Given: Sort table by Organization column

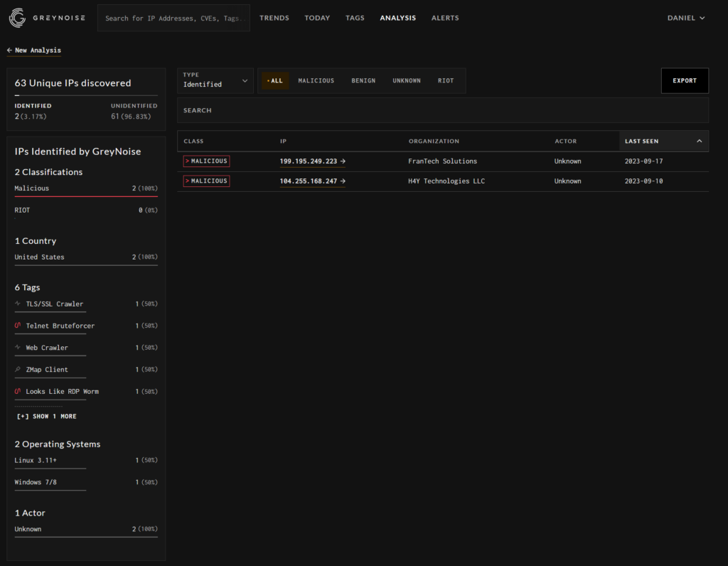Looking at the screenshot, I should coord(434,141).
